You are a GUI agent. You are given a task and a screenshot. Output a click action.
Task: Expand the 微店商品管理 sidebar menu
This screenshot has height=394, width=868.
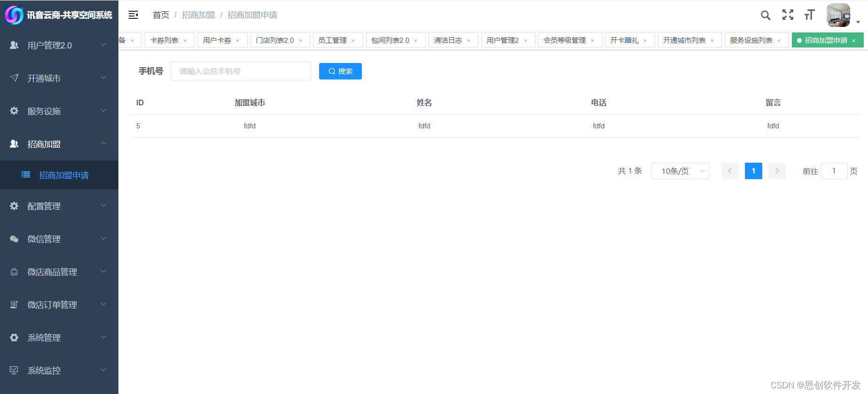click(103, 271)
